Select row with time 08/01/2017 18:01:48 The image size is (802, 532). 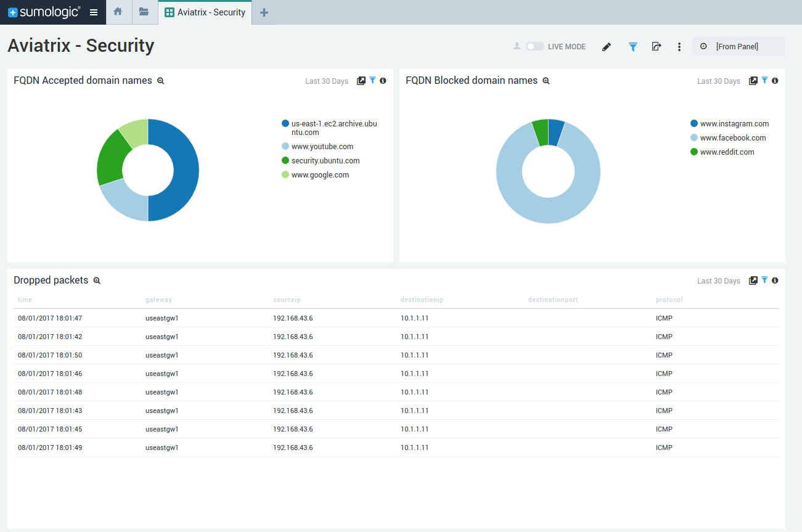click(396, 392)
